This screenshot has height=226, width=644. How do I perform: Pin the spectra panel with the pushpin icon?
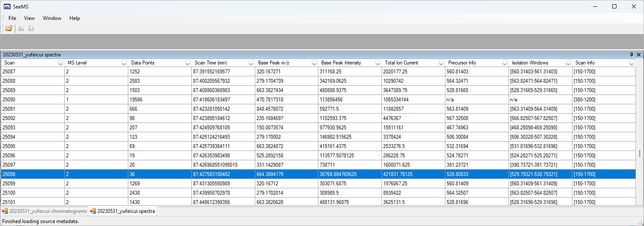631,55
